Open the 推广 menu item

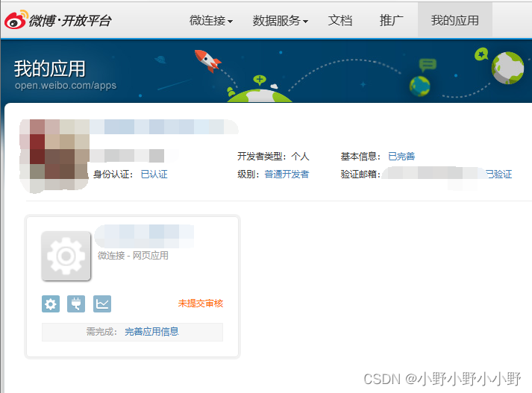[x=391, y=21]
